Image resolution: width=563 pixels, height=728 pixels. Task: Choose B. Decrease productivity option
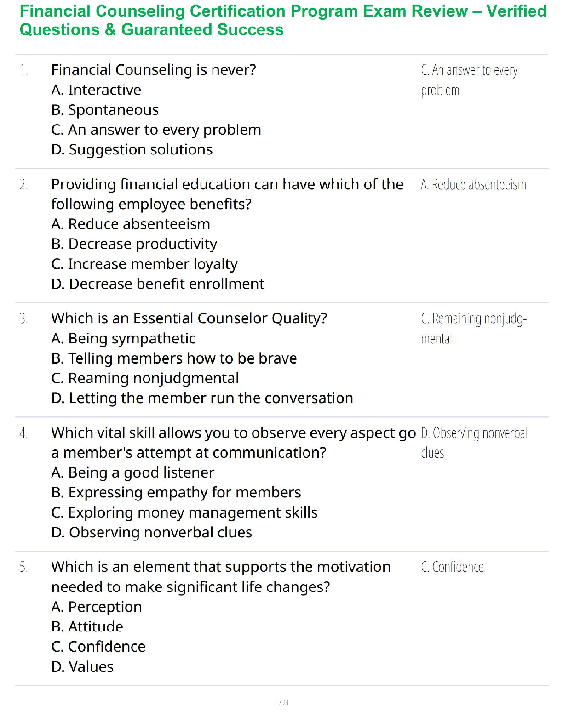pos(134,244)
